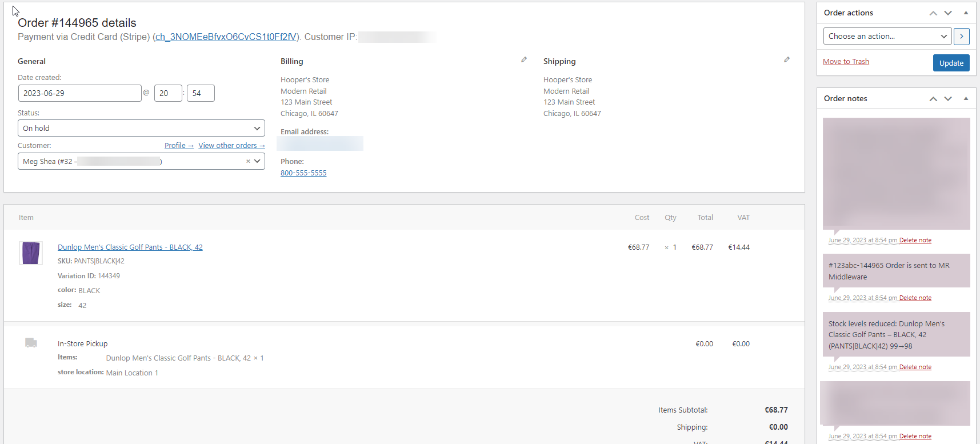Click the item VAT value €14.44
980x444 pixels.
[739, 247]
